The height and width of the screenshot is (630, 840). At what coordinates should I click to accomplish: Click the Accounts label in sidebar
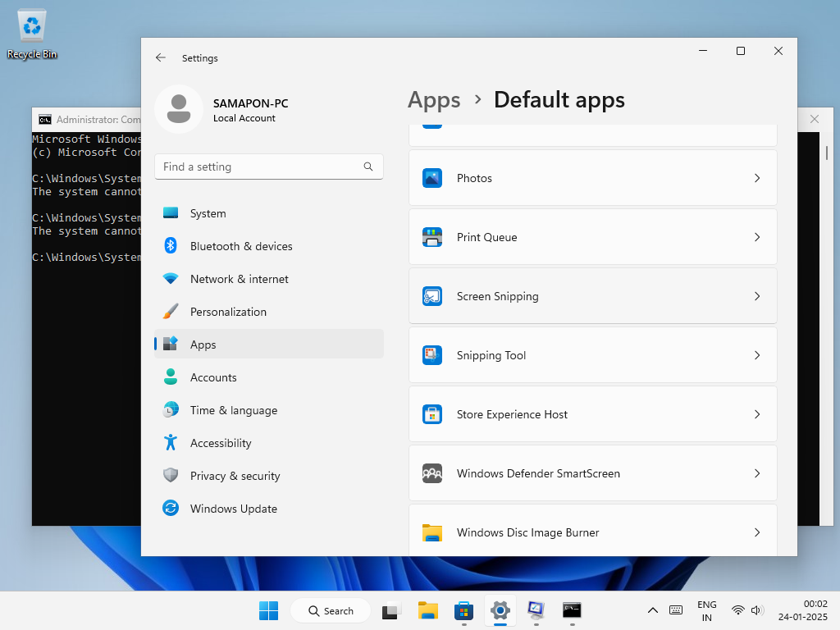pos(213,377)
